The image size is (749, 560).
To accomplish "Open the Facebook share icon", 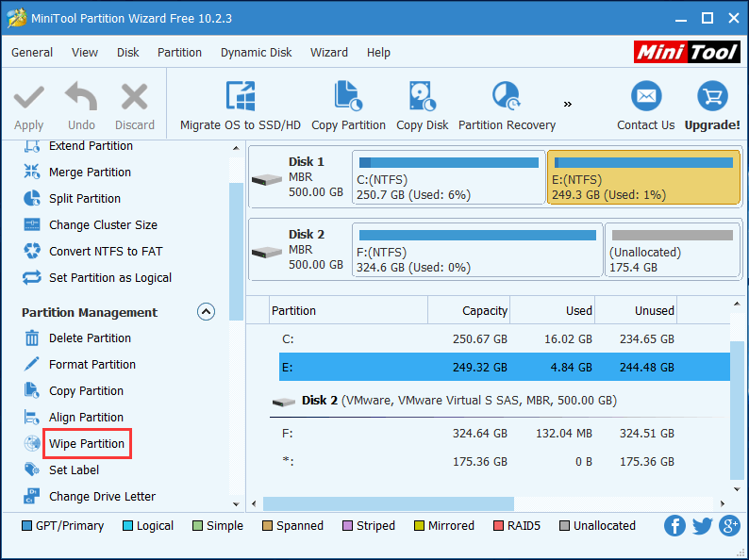I will (x=674, y=526).
